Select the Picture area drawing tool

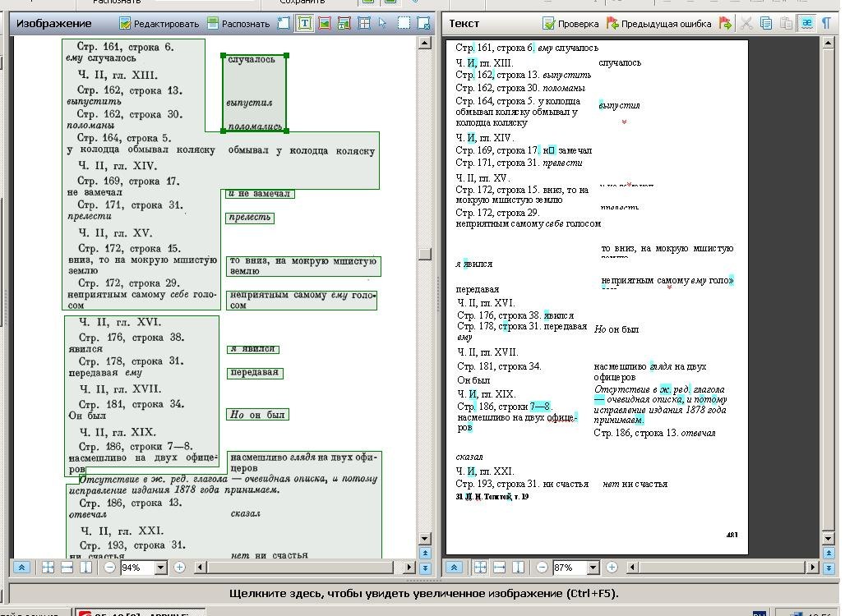[x=325, y=23]
